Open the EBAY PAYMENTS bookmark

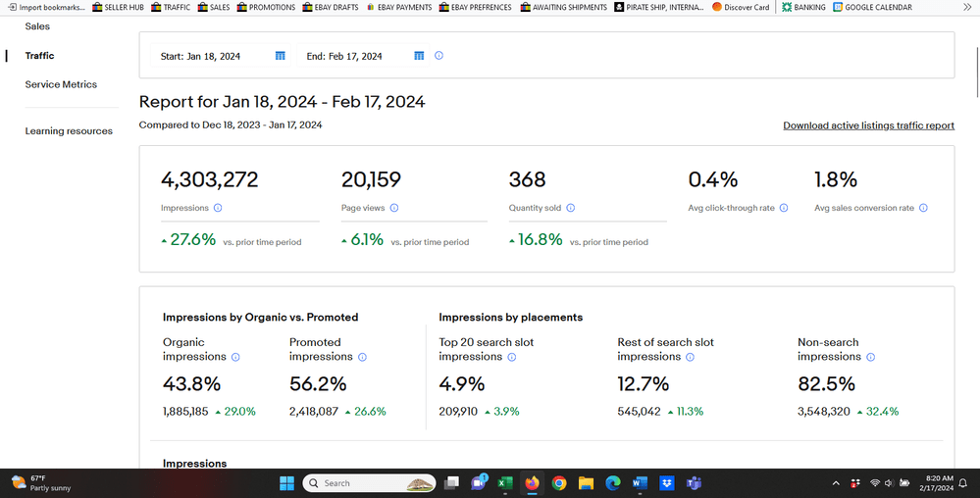398,7
